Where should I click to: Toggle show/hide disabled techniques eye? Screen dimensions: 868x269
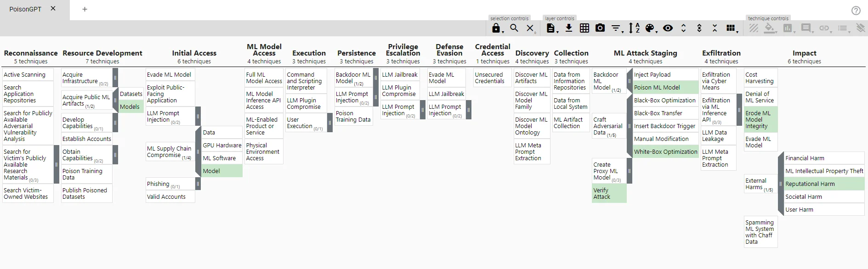coord(668,28)
